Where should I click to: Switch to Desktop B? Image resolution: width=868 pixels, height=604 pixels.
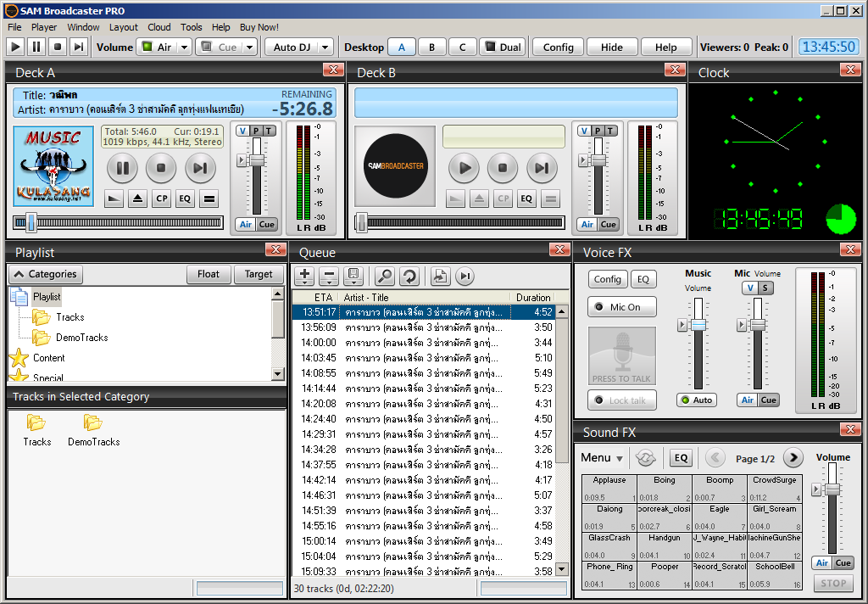point(431,48)
